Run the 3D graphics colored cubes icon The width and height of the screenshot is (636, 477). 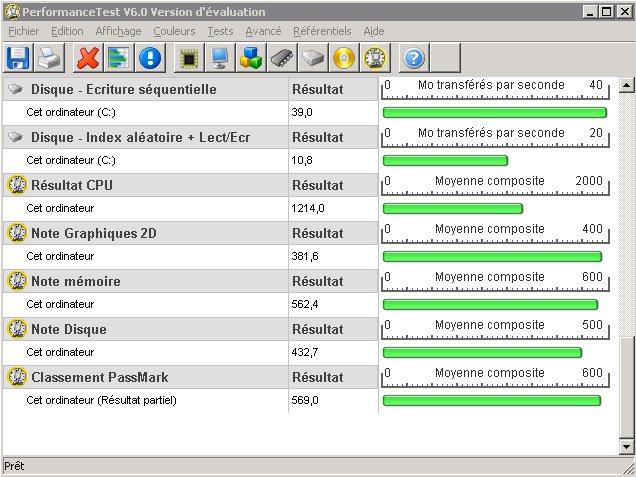point(251,58)
